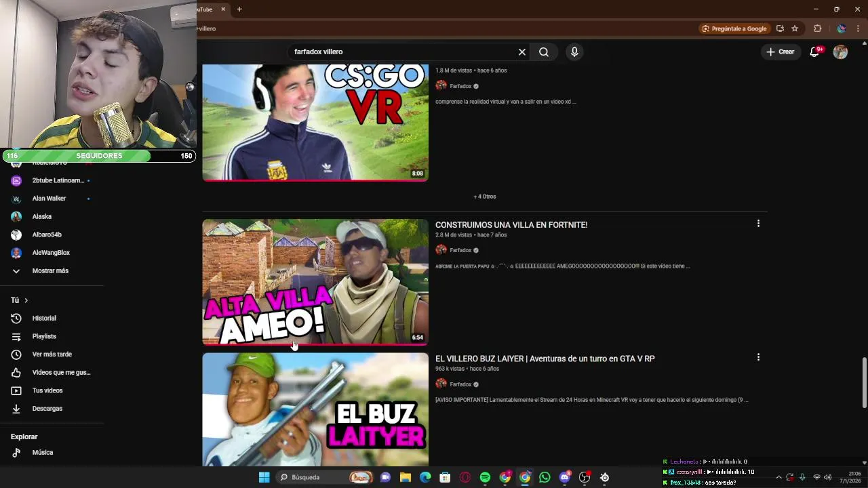Open YouTube notifications bell

point(815,52)
